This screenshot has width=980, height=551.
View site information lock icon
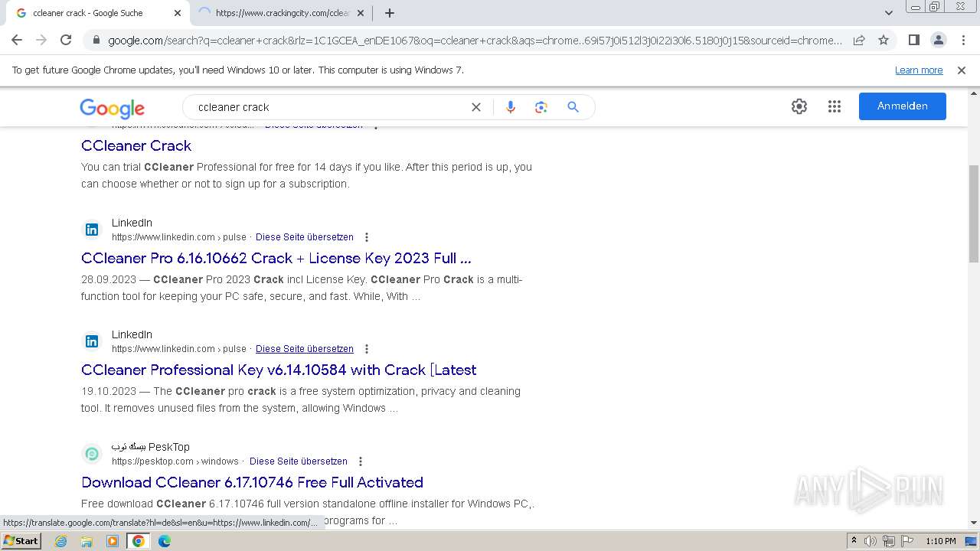96,41
